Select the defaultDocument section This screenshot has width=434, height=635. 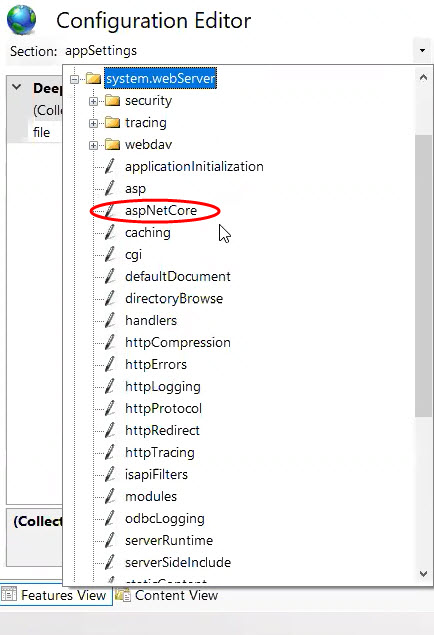178,277
